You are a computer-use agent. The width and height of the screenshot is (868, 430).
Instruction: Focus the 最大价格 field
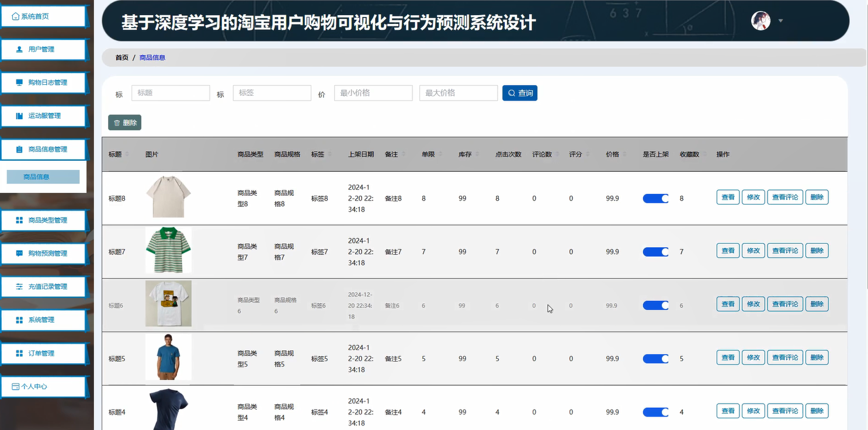(459, 93)
